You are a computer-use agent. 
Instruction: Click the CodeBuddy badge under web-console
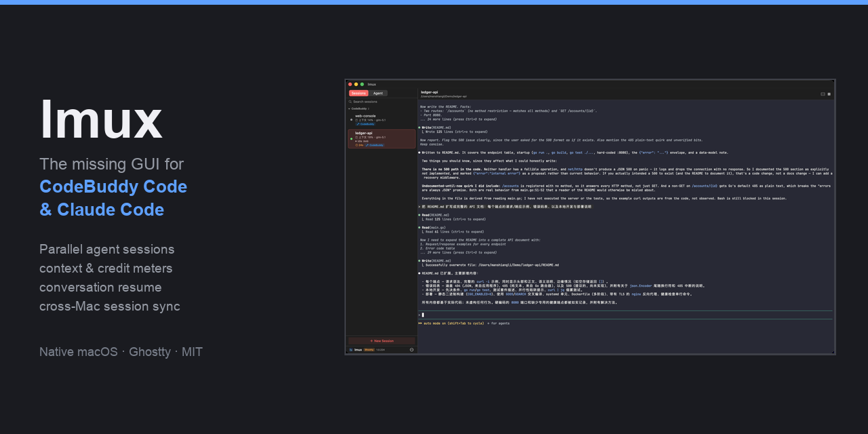pyautogui.click(x=365, y=124)
